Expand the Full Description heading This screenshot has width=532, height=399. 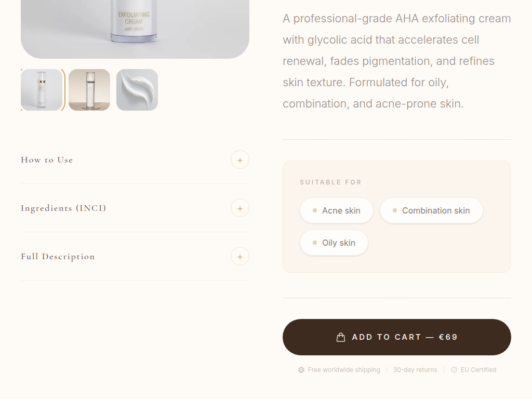[x=58, y=257]
